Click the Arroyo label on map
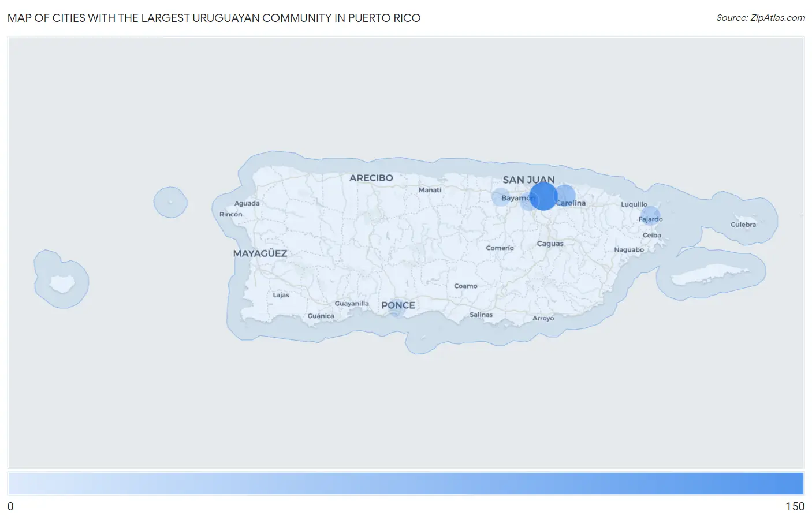This screenshot has height=519, width=812. (x=543, y=318)
